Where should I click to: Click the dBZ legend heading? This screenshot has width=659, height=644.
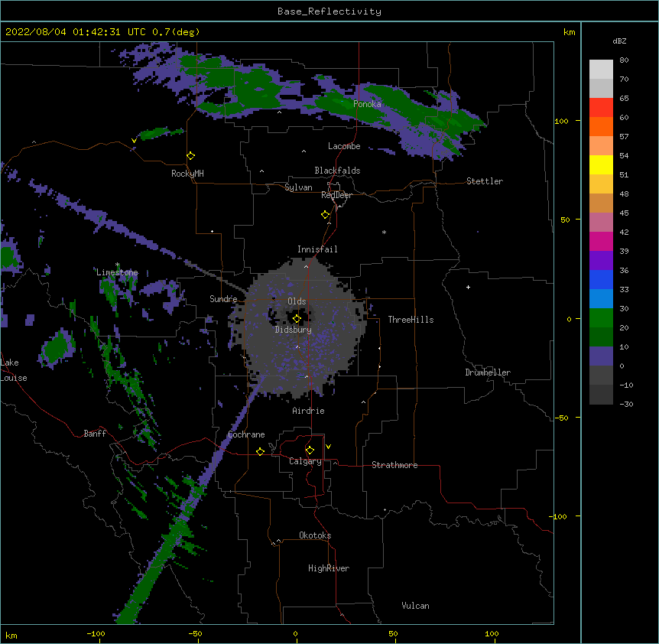[x=619, y=41]
